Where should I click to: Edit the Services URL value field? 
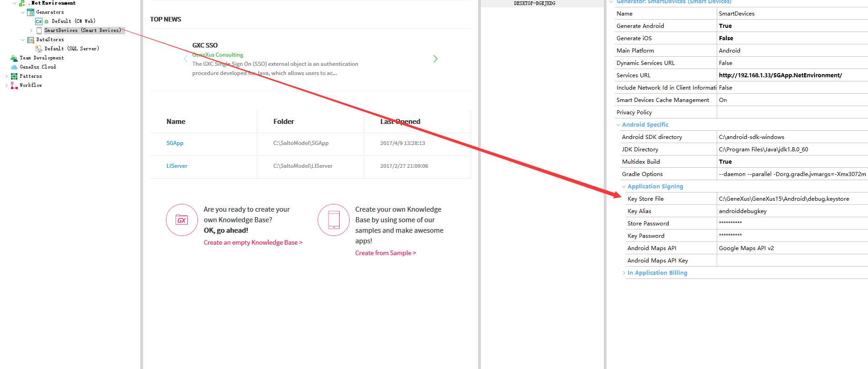(x=792, y=75)
